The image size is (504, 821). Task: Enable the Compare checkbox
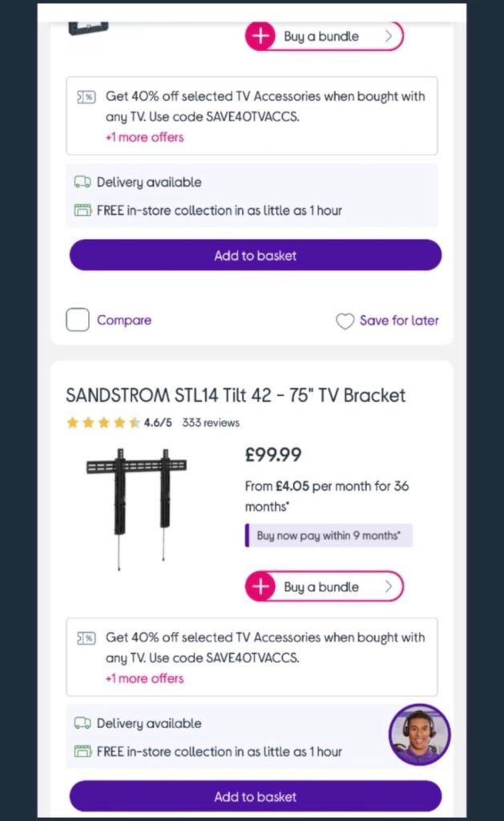[77, 319]
